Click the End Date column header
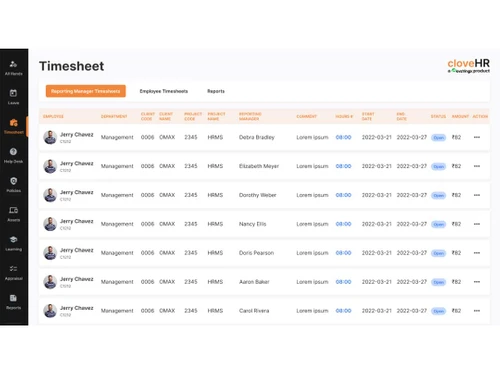 click(401, 116)
